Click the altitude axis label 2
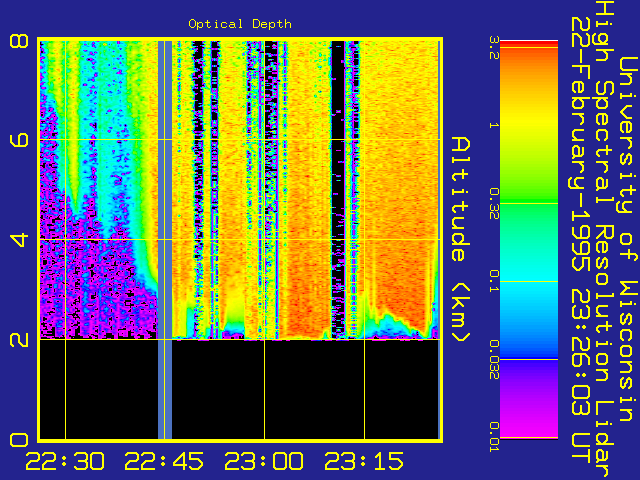Viewport: 640px width, 480px height. 19,339
